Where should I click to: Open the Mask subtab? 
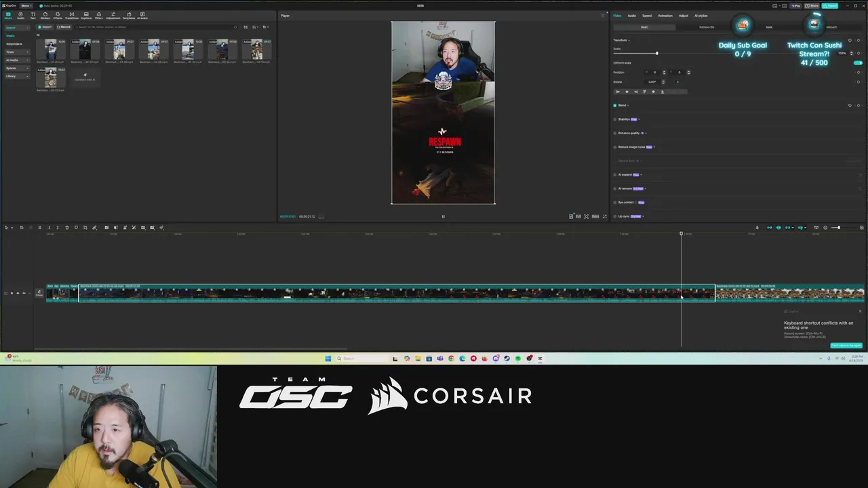click(769, 27)
